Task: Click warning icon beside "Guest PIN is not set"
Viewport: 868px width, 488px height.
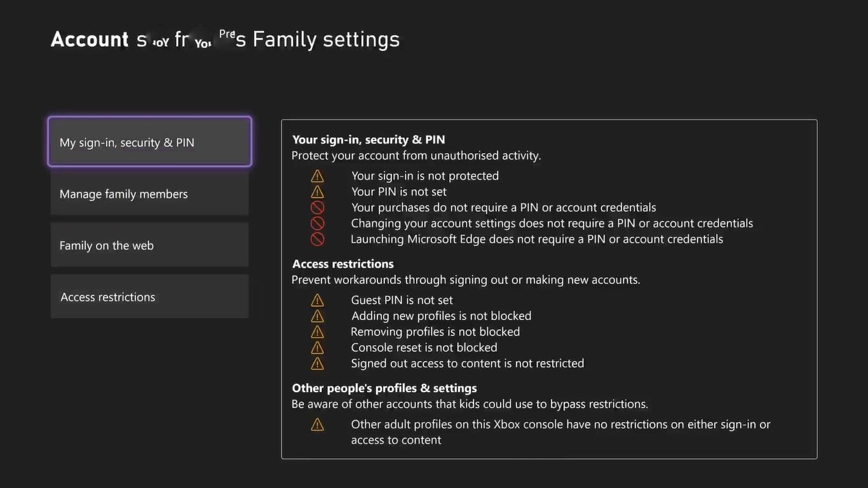Action: click(x=317, y=301)
